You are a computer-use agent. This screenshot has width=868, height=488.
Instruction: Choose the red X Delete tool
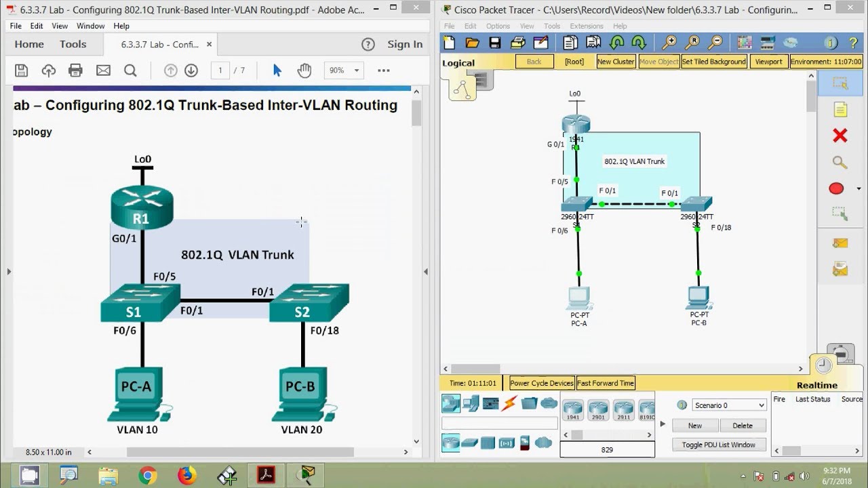(840, 136)
